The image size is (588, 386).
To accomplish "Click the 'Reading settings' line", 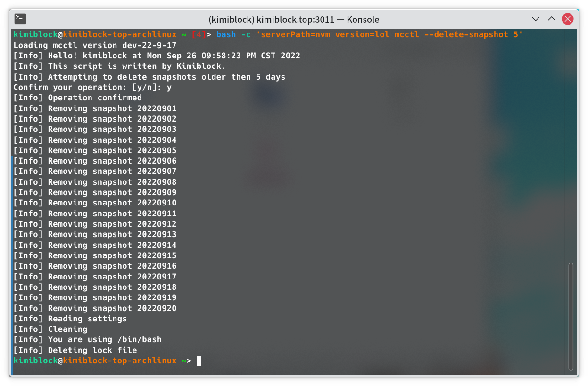I will [x=70, y=319].
